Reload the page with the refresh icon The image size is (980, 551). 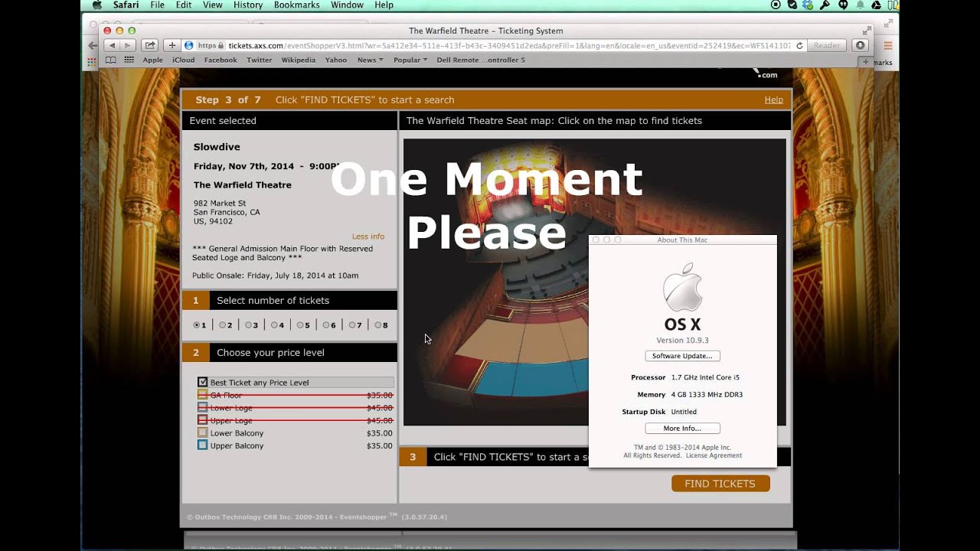799,46
